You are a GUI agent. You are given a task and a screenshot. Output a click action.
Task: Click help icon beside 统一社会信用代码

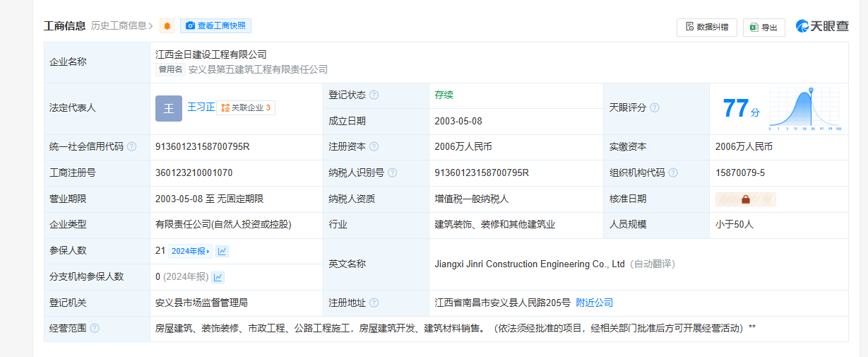[131, 146]
